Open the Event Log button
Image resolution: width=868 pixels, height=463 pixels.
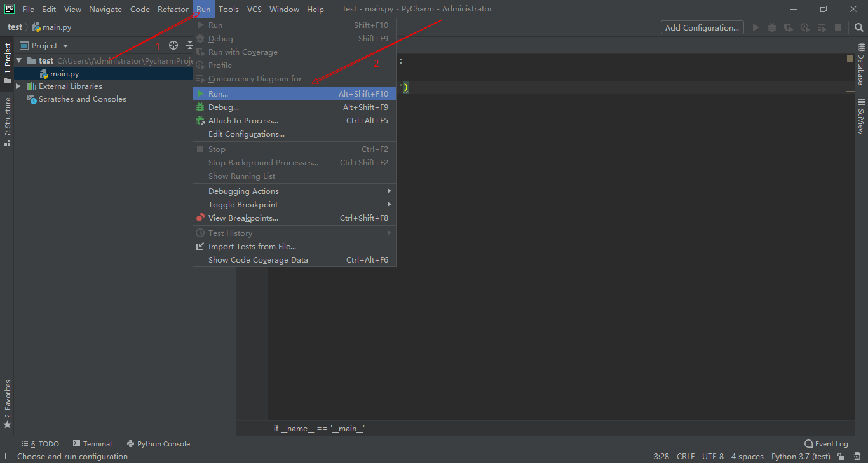coord(826,444)
